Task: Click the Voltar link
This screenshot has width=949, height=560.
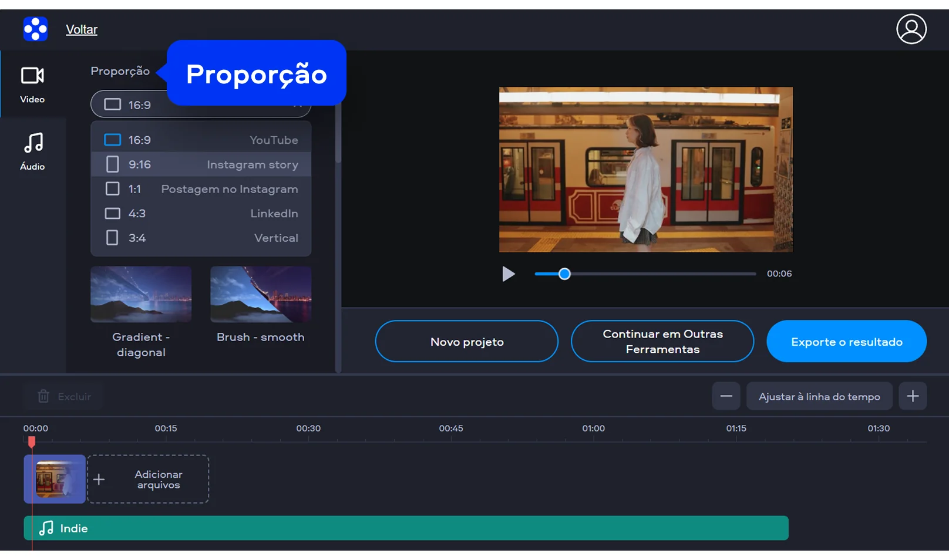Action: (82, 29)
